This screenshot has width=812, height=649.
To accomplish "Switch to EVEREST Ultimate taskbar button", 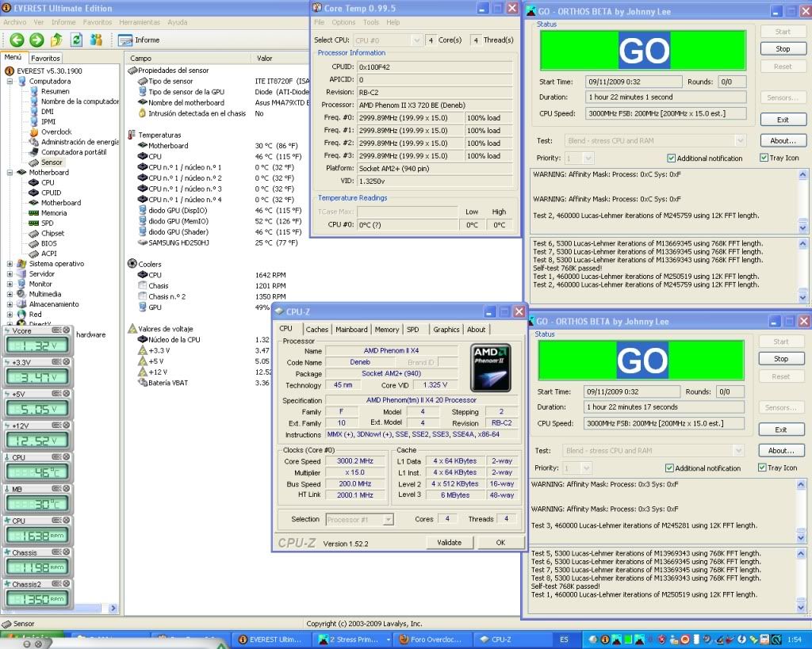I will point(270,639).
